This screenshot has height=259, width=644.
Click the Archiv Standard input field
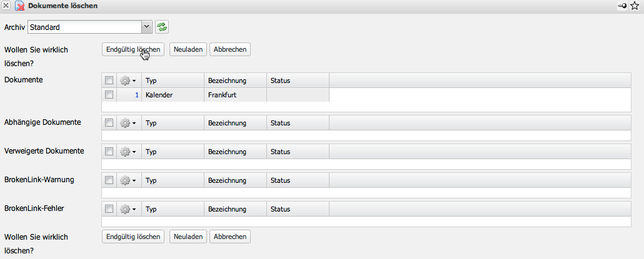[x=84, y=27]
